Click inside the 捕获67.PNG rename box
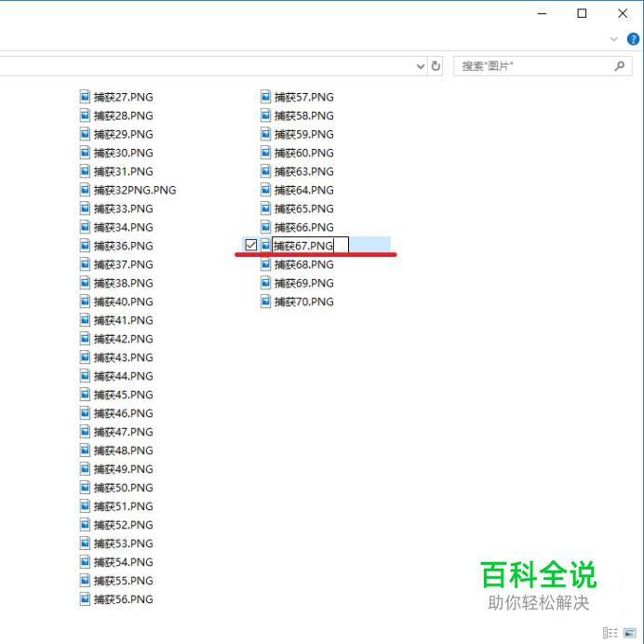The width and height of the screenshot is (644, 644). coord(311,246)
